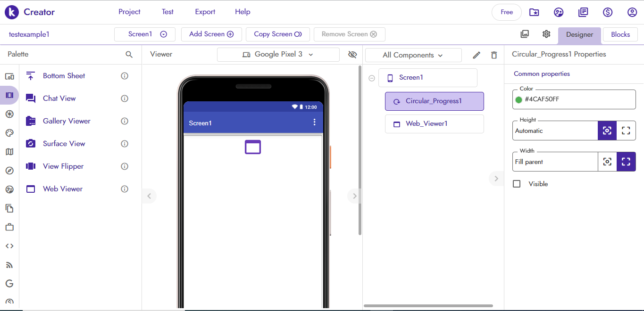
Task: Click the rename pencil icon above the components tree
Action: point(476,55)
